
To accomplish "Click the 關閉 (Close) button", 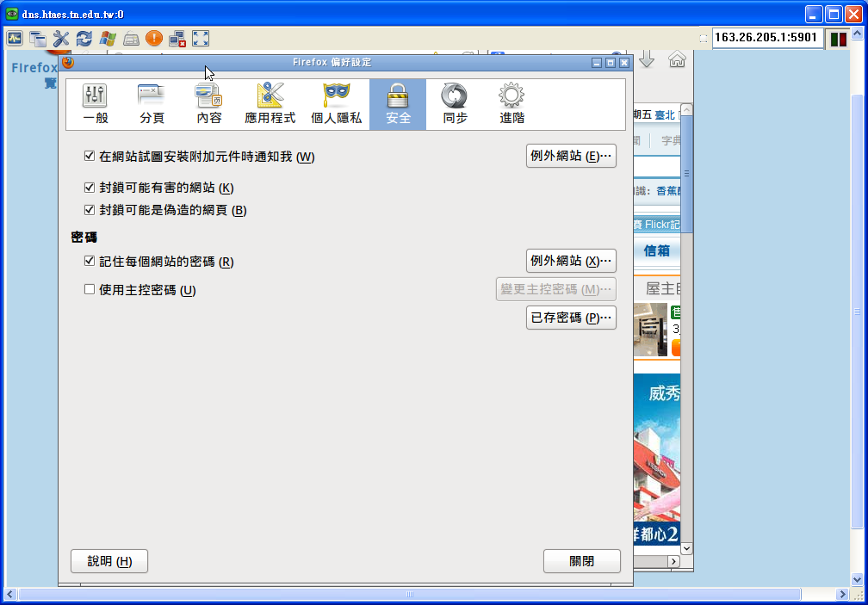I will (x=581, y=561).
